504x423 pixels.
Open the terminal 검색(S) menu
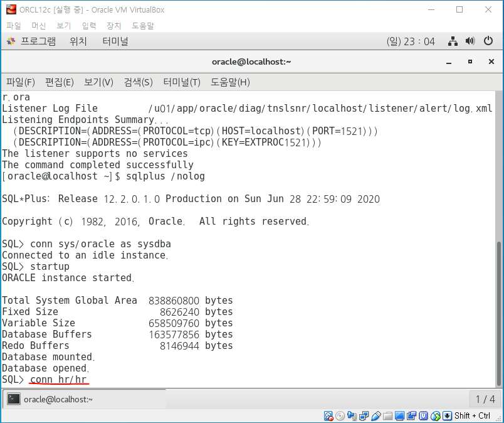pos(138,82)
